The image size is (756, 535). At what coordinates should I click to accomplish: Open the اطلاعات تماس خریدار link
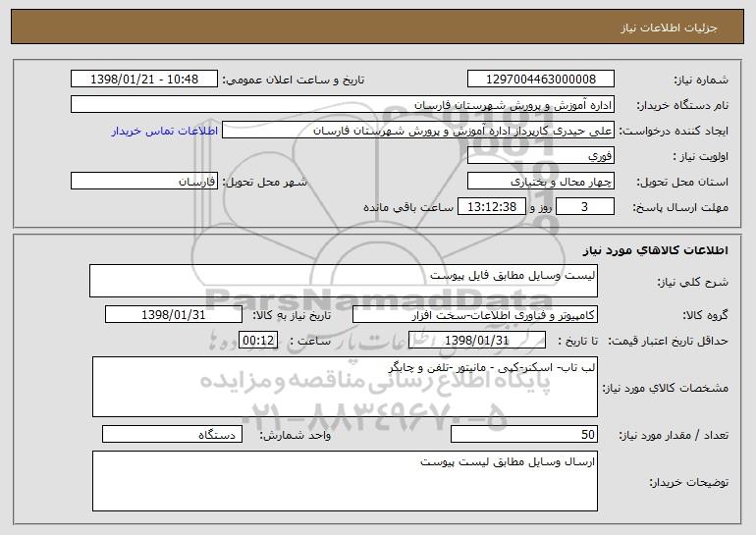pyautogui.click(x=165, y=131)
